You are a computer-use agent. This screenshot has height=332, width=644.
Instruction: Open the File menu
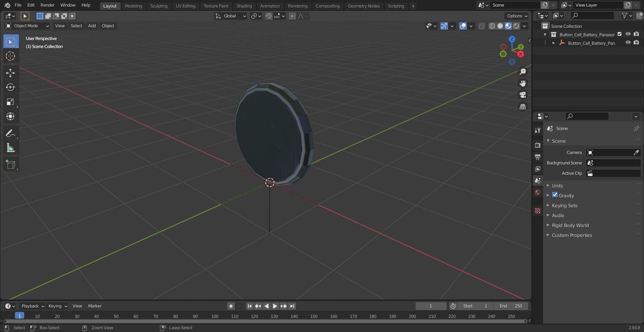(18, 5)
